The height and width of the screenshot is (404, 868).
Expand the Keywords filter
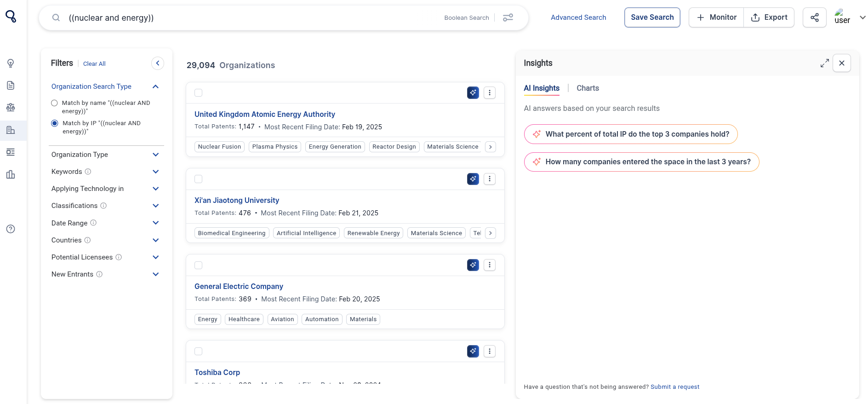click(155, 172)
